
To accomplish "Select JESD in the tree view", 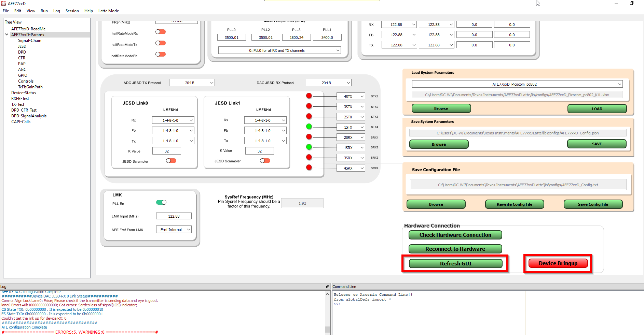I will click(x=22, y=46).
